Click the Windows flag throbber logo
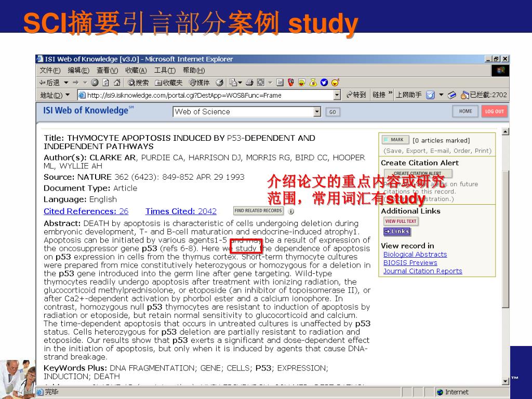Image resolution: width=532 pixels, height=399 pixels. pos(500,71)
